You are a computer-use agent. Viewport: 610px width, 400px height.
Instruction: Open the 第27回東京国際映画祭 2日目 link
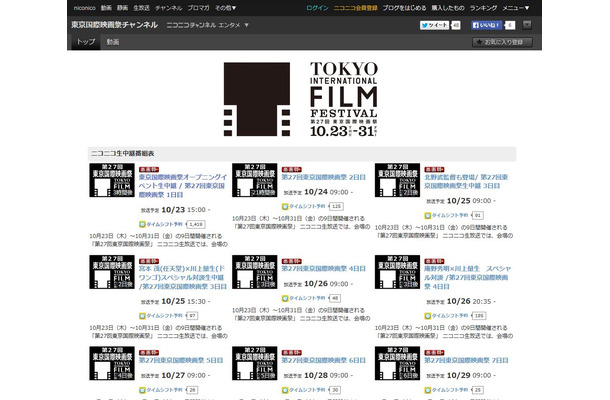pos(323,177)
